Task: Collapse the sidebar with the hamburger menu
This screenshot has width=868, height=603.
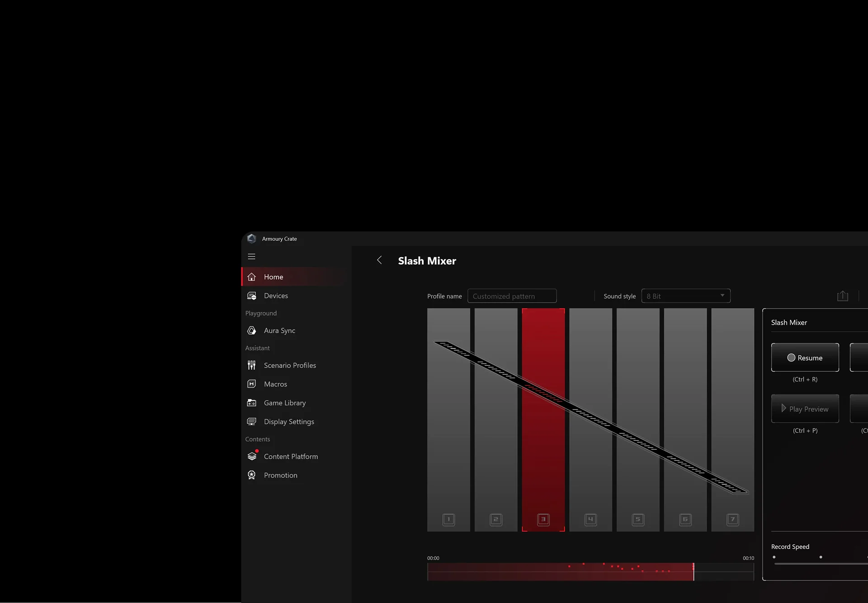Action: coord(252,256)
